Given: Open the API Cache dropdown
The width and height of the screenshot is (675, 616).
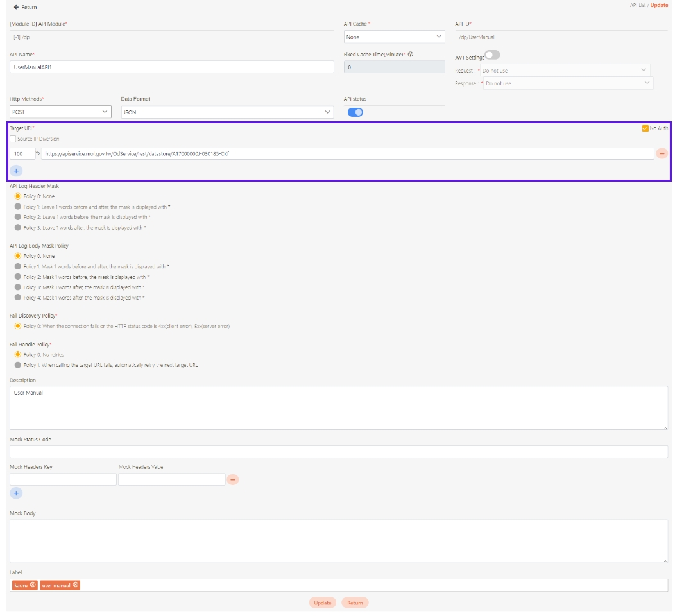Looking at the screenshot, I should tap(394, 37).
